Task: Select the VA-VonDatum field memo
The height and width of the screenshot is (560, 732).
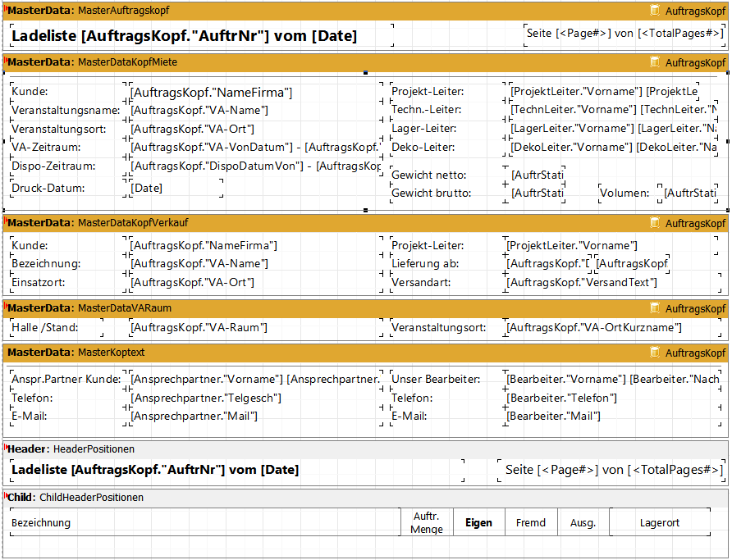Action: click(x=256, y=148)
